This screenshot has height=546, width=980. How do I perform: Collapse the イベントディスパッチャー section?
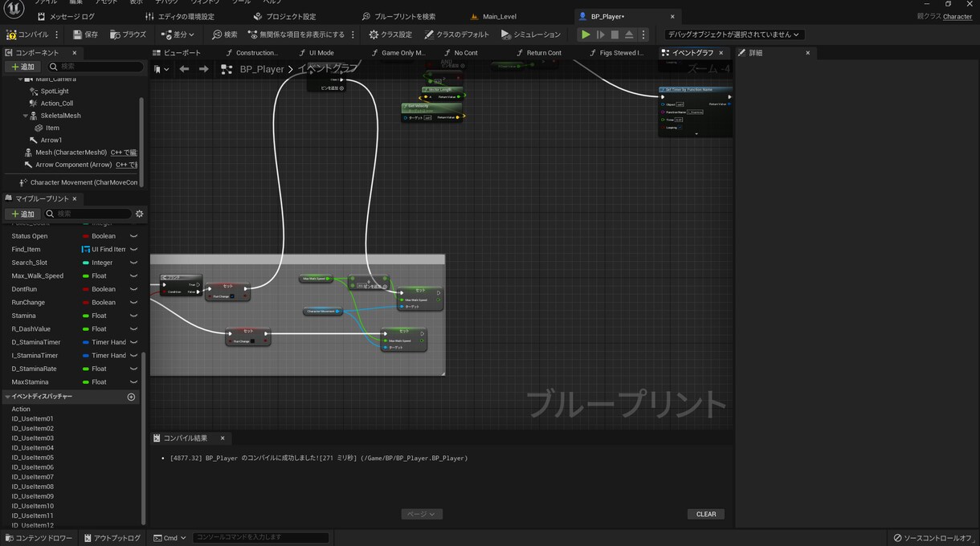7,397
